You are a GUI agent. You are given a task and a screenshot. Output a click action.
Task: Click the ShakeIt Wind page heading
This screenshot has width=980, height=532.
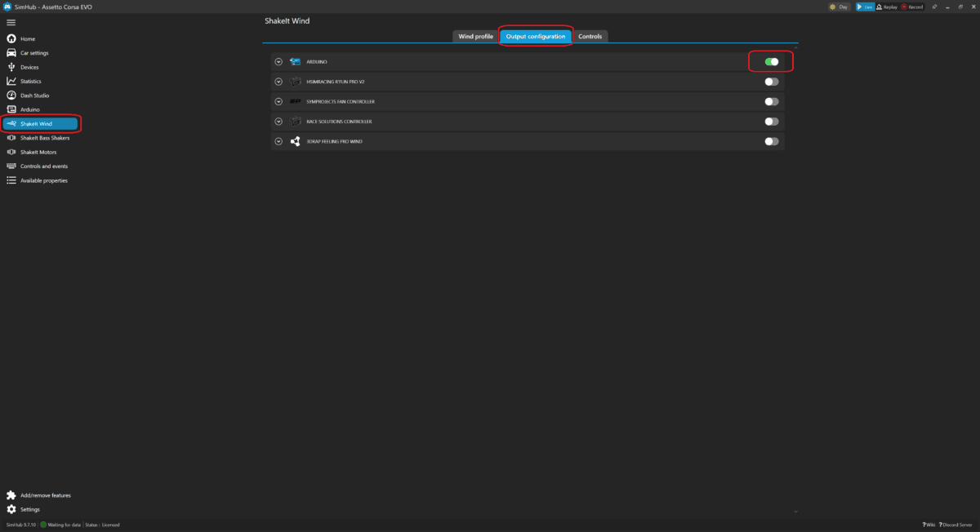pos(287,20)
